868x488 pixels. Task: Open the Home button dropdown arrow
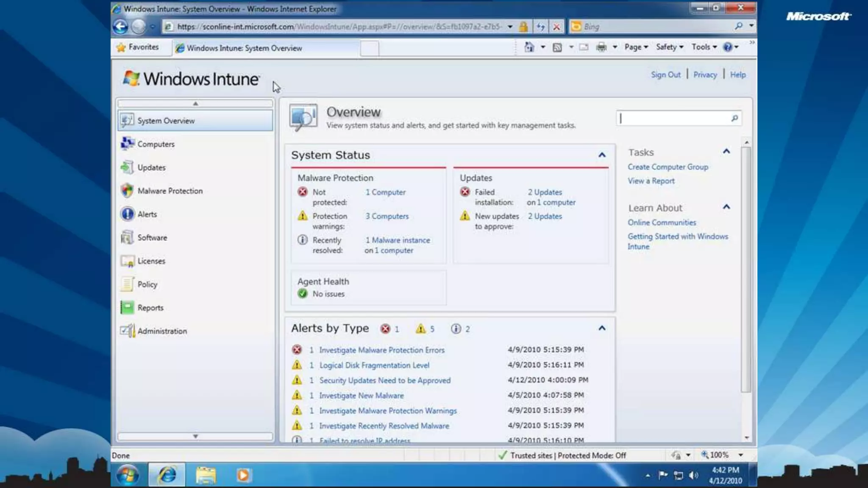[x=543, y=47]
